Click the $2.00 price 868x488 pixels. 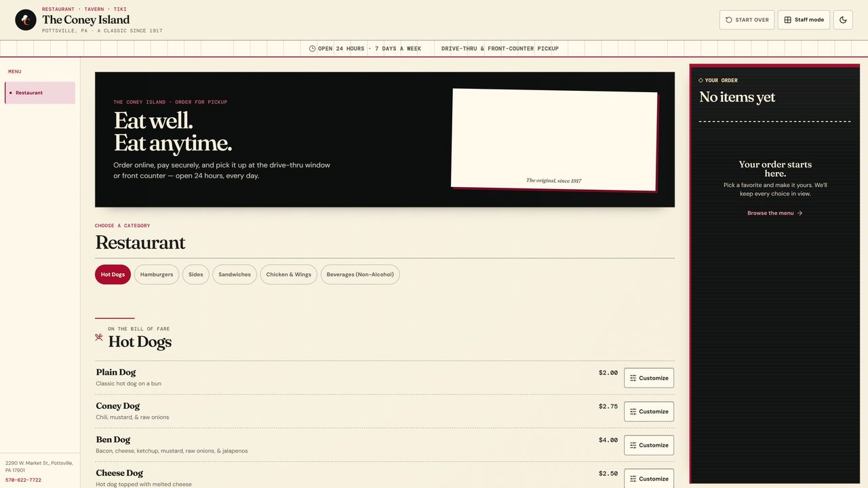click(608, 373)
